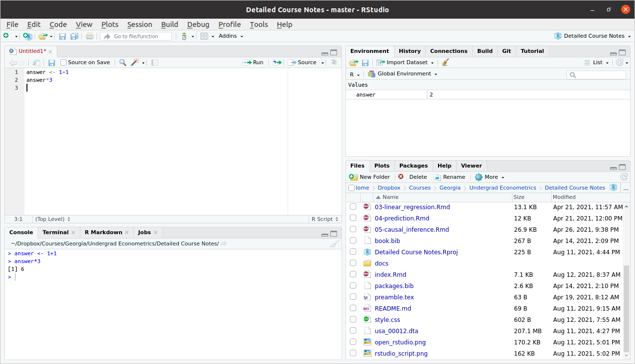Click the Source button

pos(302,62)
